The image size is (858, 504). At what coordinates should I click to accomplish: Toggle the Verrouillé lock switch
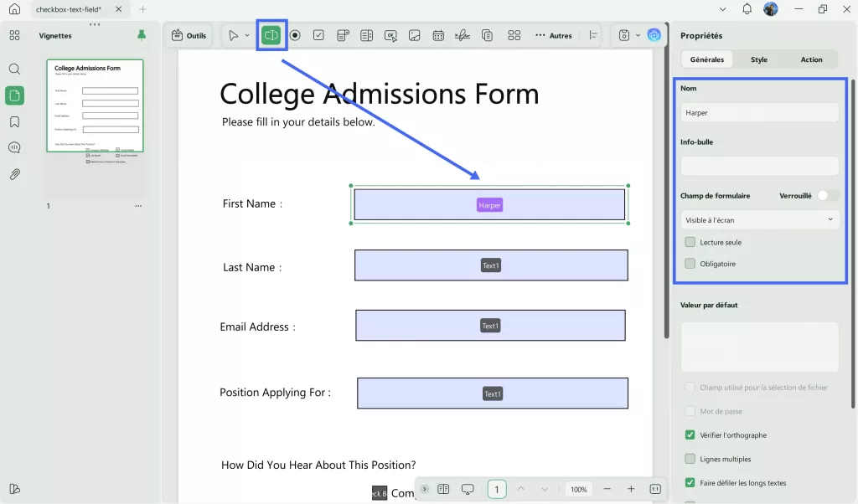click(x=828, y=196)
